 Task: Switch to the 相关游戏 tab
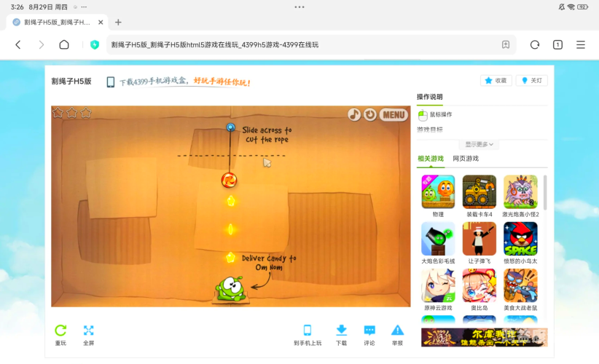(431, 159)
